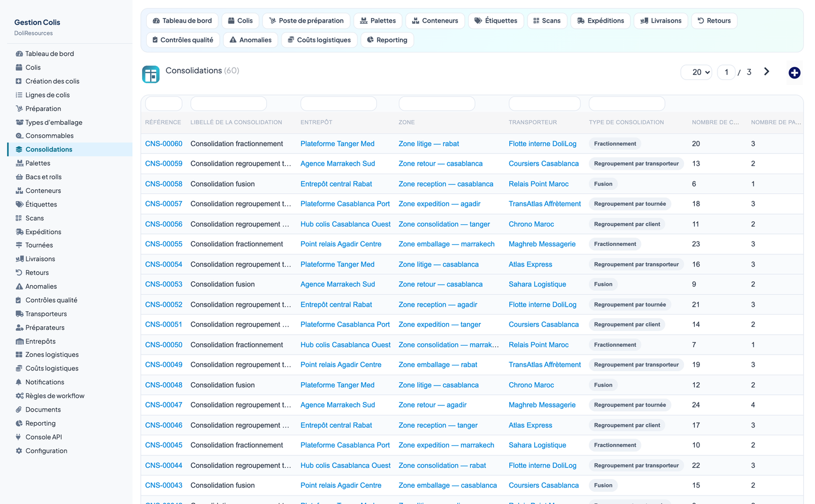Click the current page number field
This screenshot has width=815, height=504.
point(726,72)
